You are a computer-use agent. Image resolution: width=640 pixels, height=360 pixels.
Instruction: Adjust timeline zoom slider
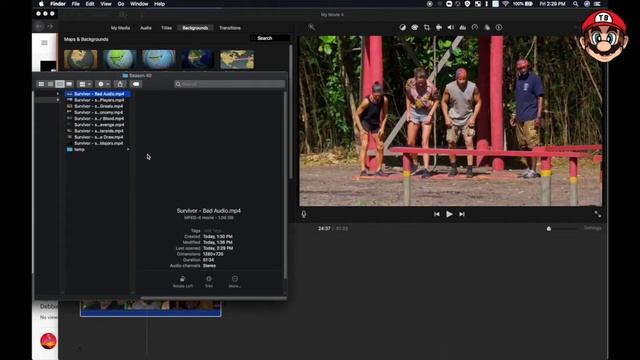(549, 228)
